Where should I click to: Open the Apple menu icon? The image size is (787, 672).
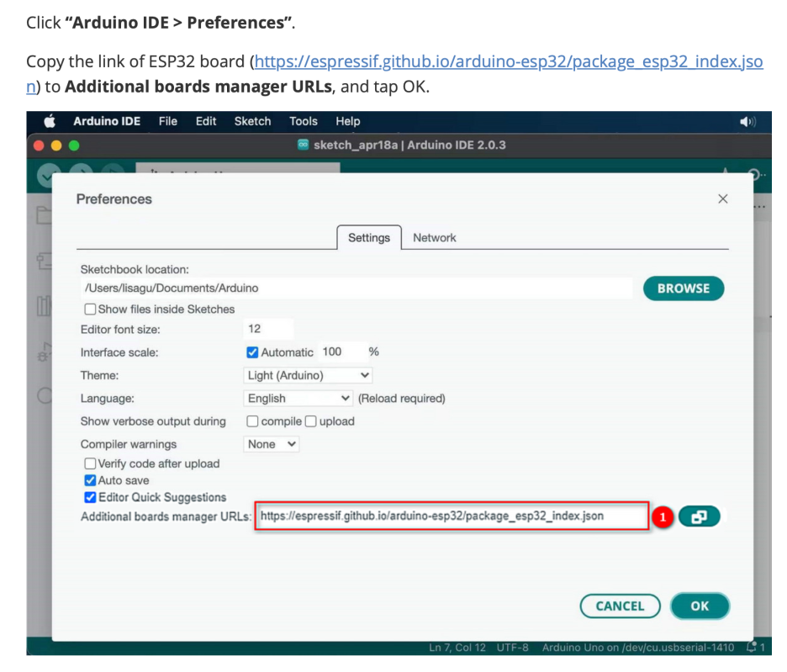(49, 122)
